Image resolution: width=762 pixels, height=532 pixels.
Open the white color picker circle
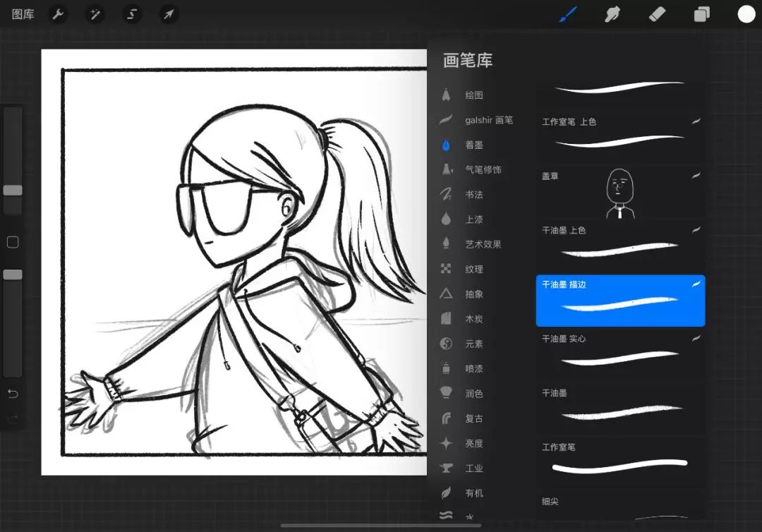746,14
